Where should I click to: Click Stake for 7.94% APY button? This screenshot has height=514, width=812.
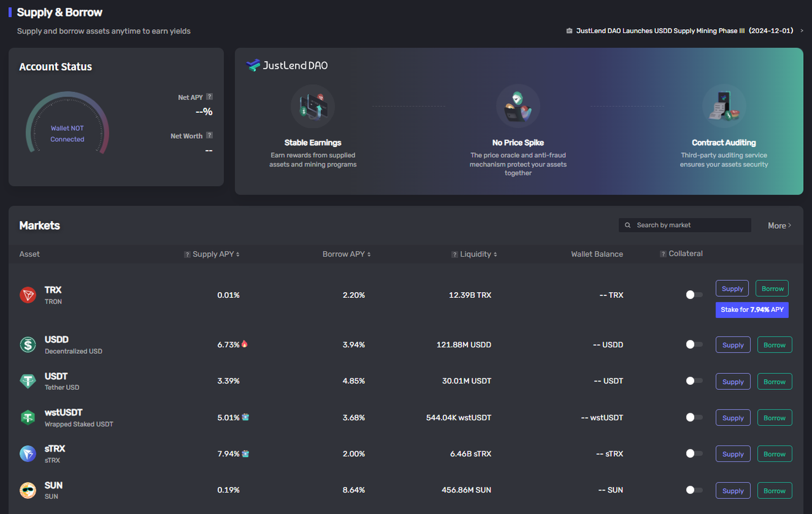click(x=752, y=309)
